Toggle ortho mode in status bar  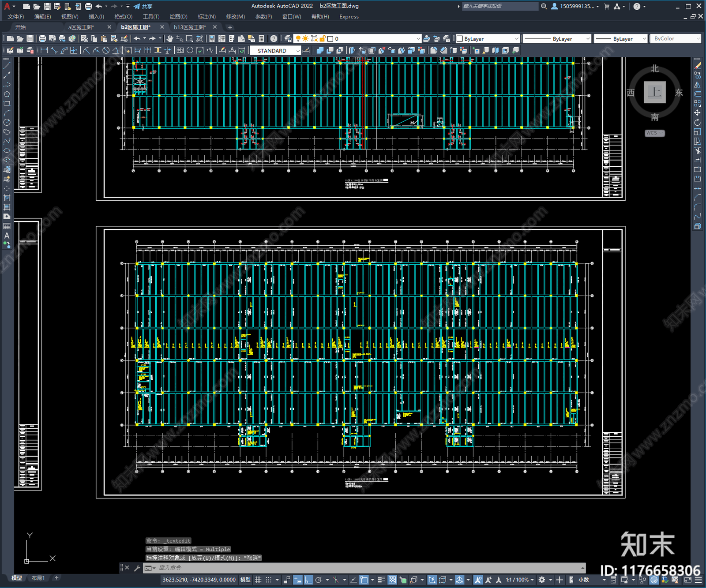click(x=308, y=580)
